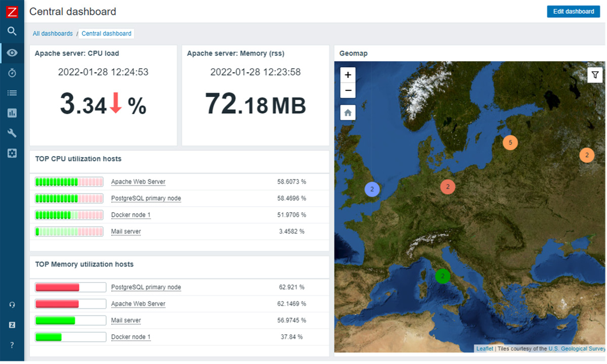
Task: Open the Apache Web Server host link
Action: pos(138,181)
